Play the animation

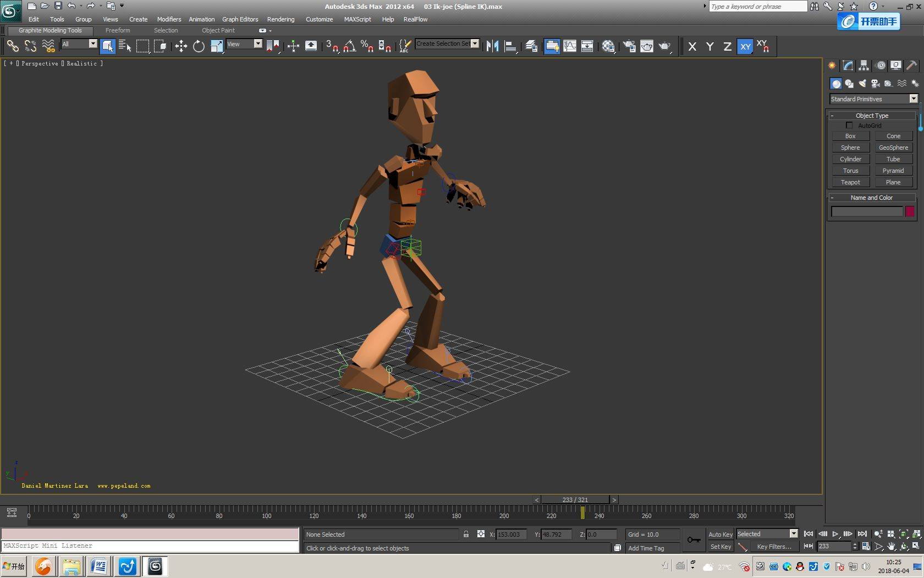835,534
